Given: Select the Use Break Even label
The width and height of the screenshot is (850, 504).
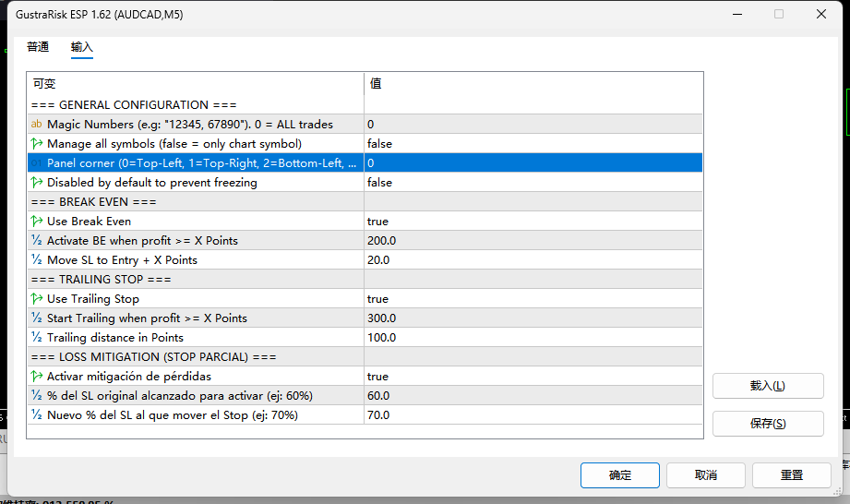Looking at the screenshot, I should tap(89, 222).
